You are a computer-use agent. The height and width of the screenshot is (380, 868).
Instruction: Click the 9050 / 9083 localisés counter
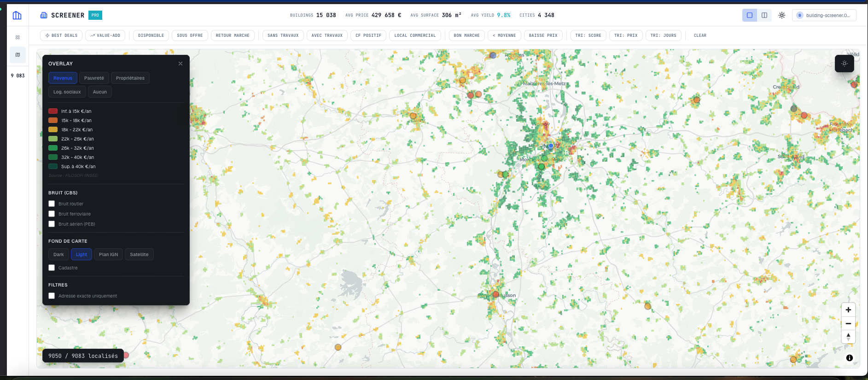[x=83, y=356]
